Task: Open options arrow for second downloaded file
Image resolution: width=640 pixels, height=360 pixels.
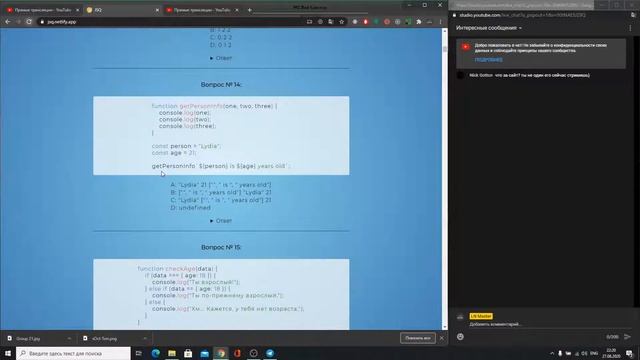Action: (x=144, y=338)
